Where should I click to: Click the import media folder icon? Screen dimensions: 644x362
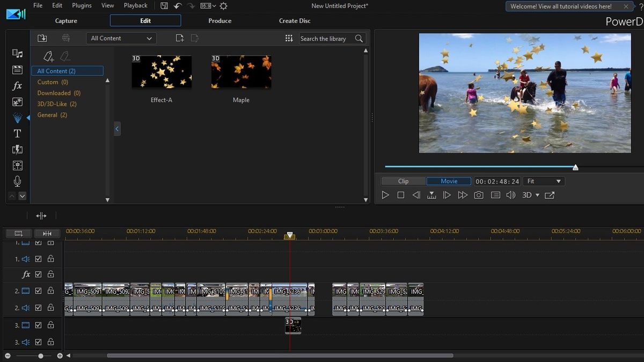(42, 38)
